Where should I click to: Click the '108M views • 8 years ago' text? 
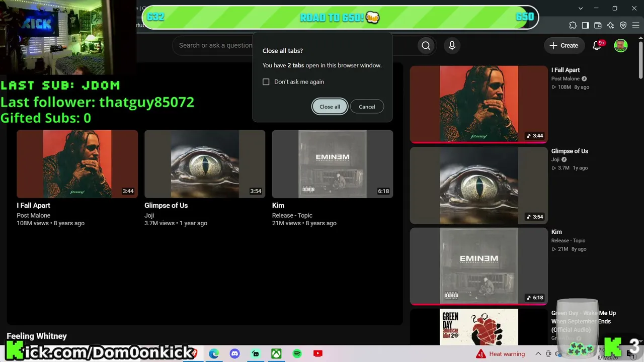pos(50,223)
